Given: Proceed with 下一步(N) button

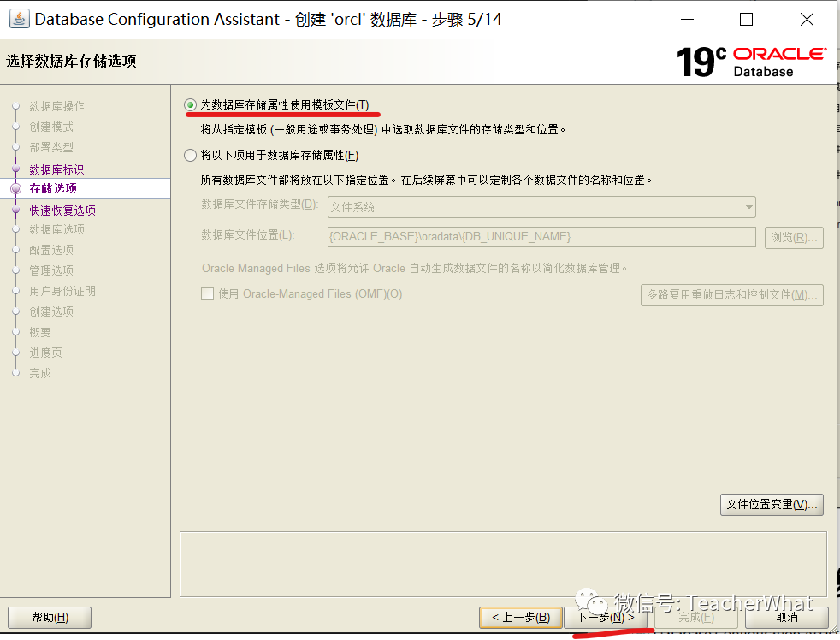Looking at the screenshot, I should [x=606, y=618].
